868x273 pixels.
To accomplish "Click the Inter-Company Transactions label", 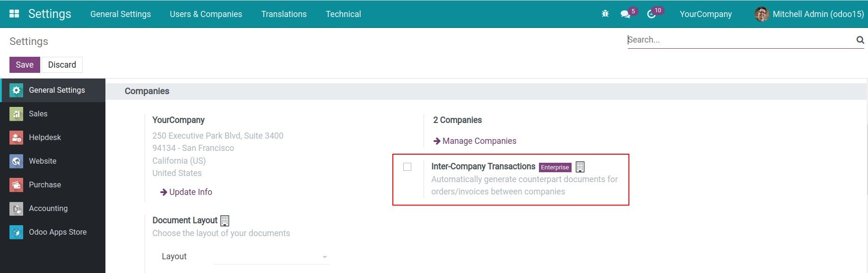I will coord(483,167).
